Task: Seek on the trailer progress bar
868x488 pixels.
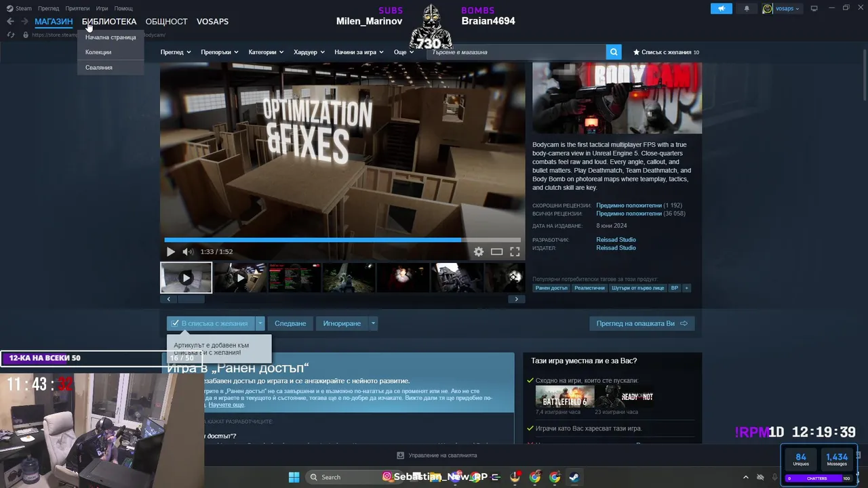Action: pos(342,240)
